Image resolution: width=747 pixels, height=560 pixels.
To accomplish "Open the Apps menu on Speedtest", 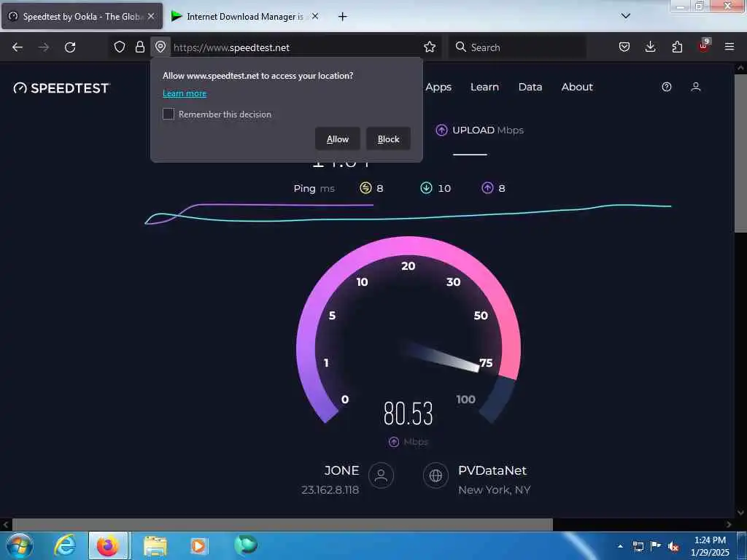I will [438, 87].
